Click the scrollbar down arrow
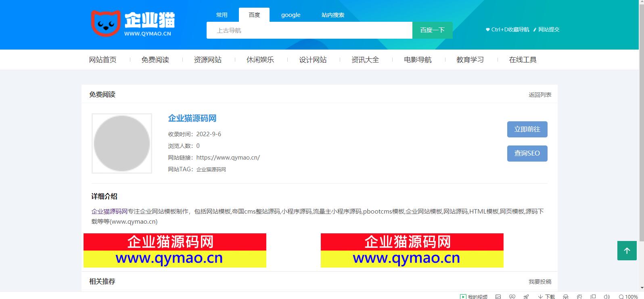The width and height of the screenshot is (644, 299). click(642, 288)
